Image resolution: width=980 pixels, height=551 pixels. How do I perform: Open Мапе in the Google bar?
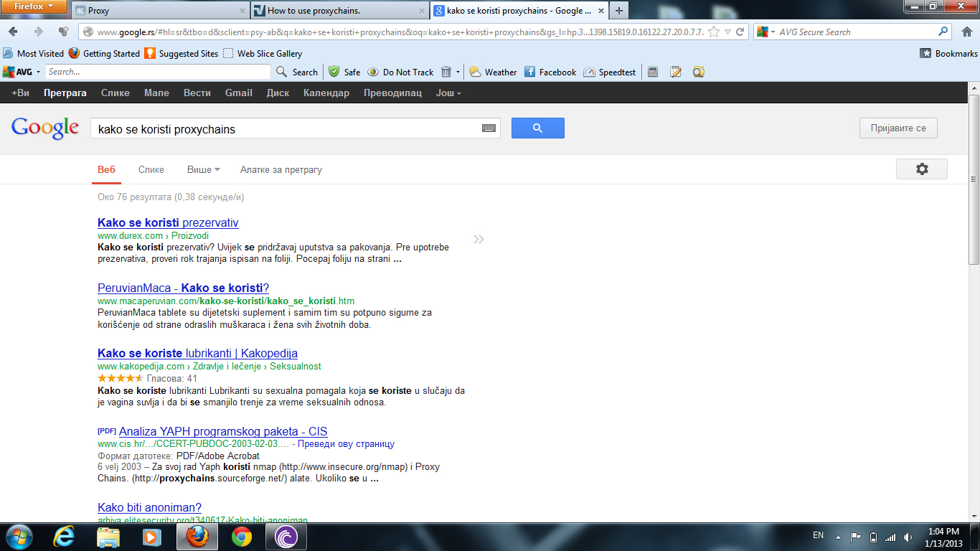(156, 93)
